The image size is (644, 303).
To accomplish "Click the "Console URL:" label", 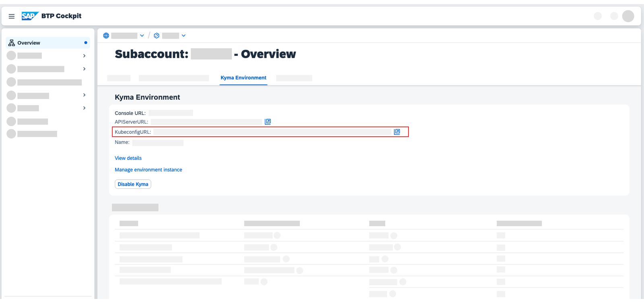I will pyautogui.click(x=130, y=113).
